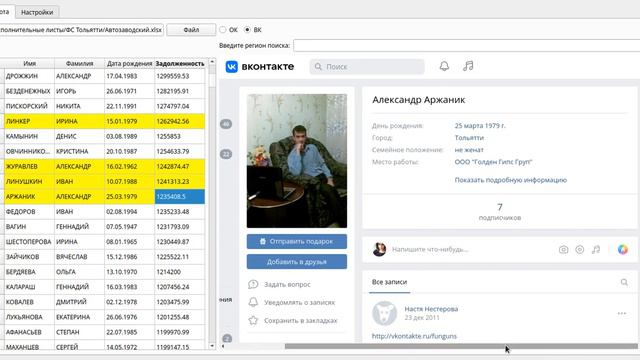The height and width of the screenshot is (360, 640).
Task: Select the date cell 07.05.1947
Action: coord(129,227)
